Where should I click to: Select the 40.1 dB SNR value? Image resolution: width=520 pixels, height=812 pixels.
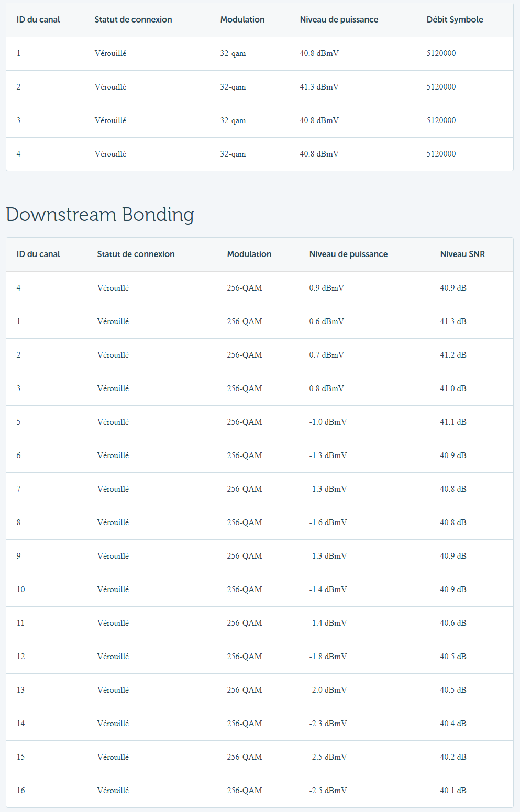pyautogui.click(x=453, y=791)
